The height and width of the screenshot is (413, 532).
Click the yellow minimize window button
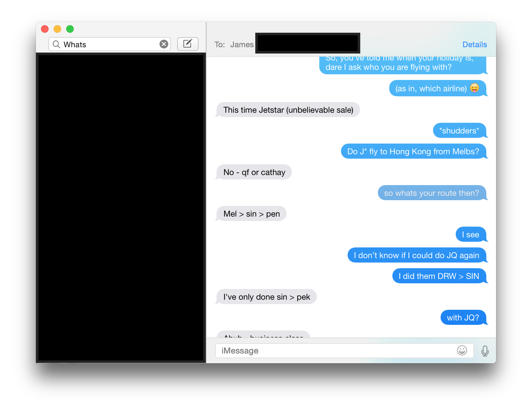coord(57,29)
